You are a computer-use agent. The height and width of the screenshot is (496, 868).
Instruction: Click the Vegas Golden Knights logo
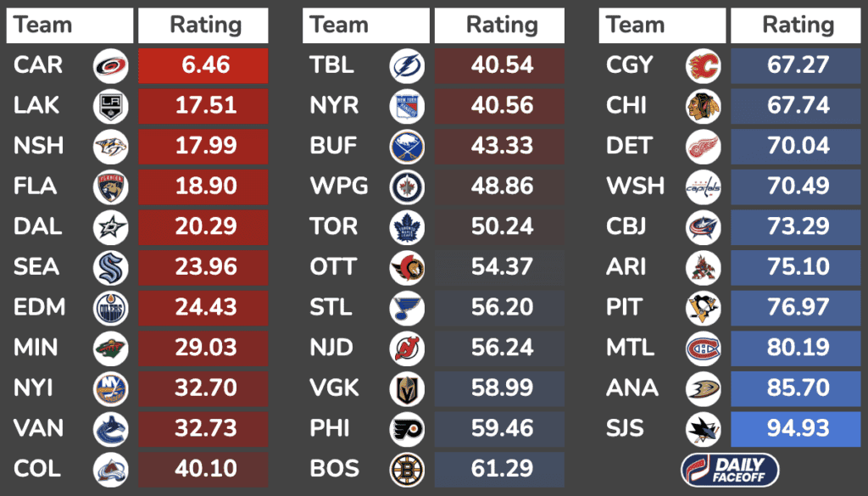(407, 388)
